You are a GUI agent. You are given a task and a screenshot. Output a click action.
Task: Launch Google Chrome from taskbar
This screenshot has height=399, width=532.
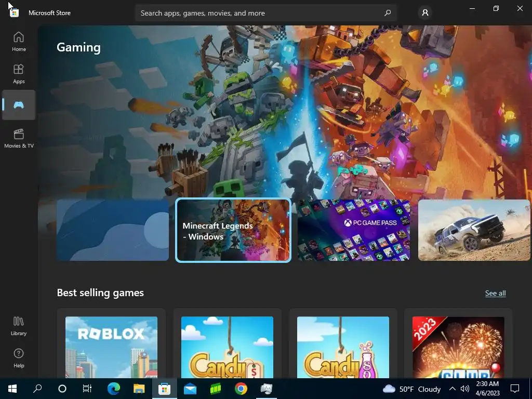pos(241,389)
